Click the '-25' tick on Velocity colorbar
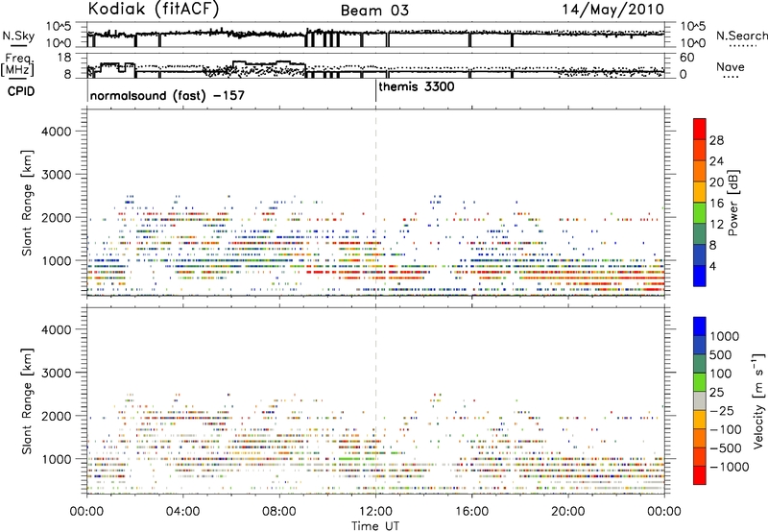 pos(723,410)
